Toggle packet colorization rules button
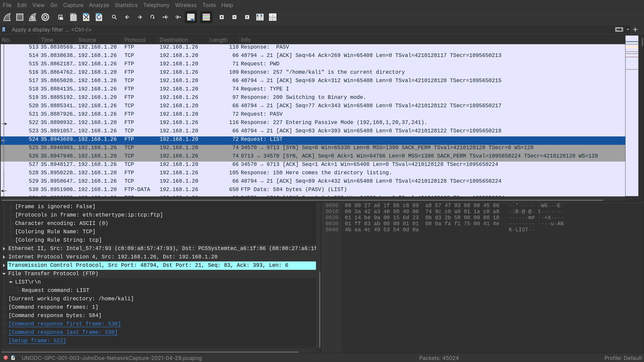 coord(206,17)
